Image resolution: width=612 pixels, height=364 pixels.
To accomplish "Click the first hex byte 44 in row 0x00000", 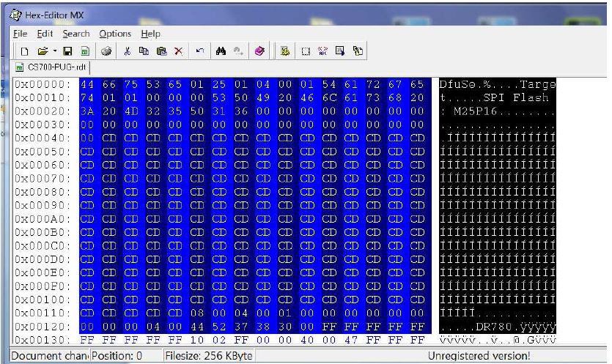I will click(87, 84).
